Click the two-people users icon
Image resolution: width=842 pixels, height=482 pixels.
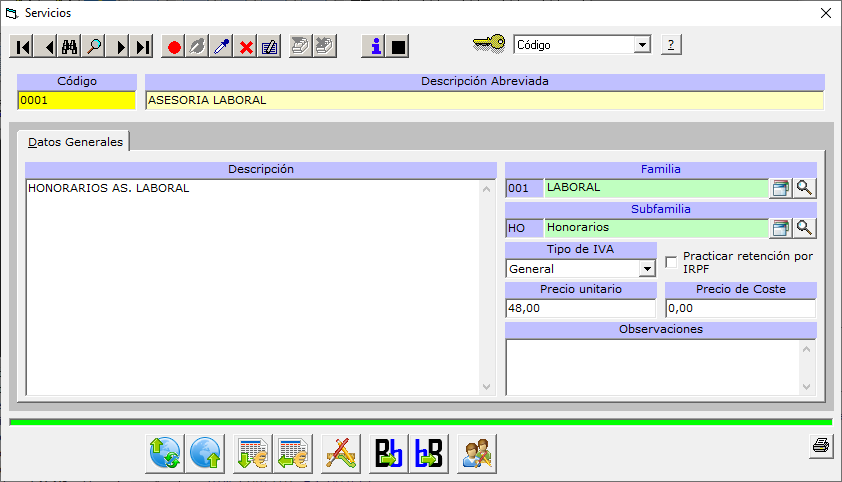coord(477,454)
